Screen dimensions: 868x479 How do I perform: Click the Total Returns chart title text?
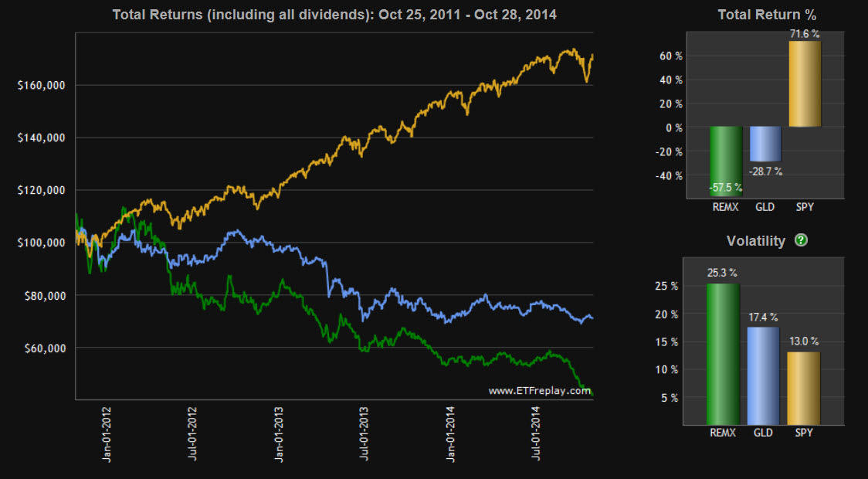tap(334, 15)
